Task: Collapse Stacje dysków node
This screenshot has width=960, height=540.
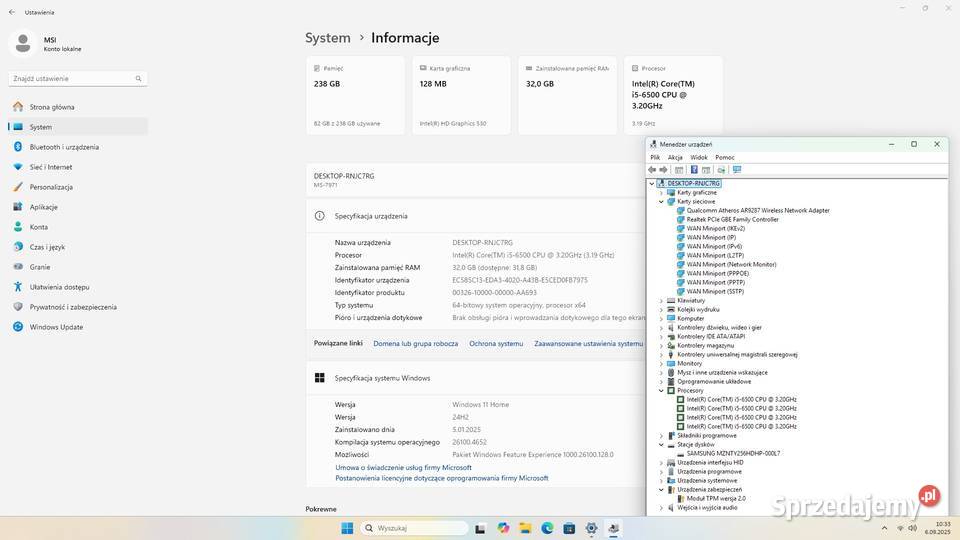Action: [x=661, y=444]
